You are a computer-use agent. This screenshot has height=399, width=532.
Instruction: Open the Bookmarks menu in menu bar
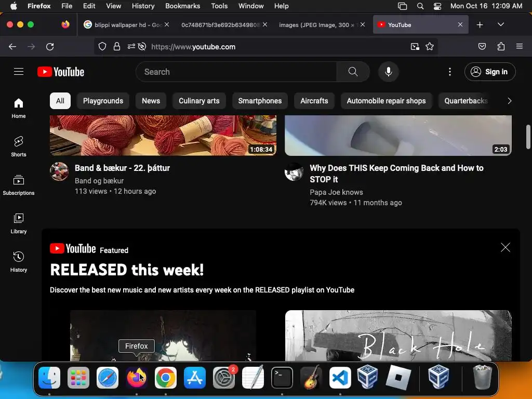click(x=182, y=6)
